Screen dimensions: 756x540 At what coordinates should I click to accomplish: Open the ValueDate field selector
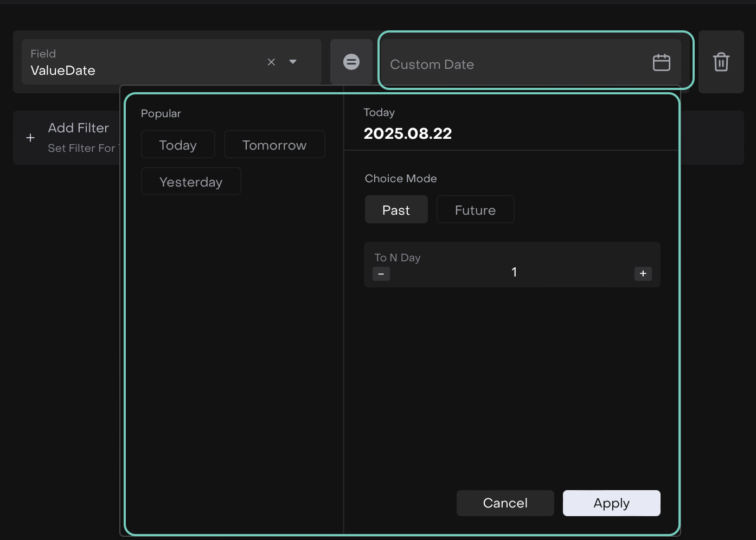[141, 62]
